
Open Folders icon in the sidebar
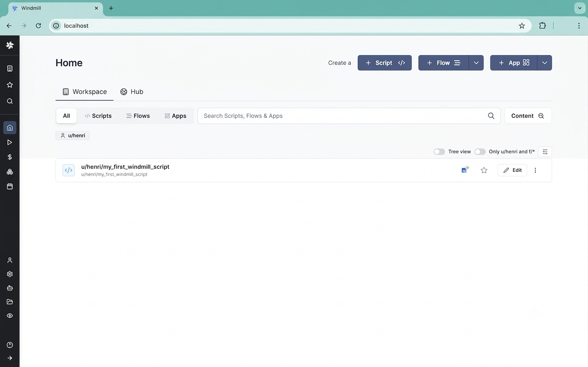[9, 302]
